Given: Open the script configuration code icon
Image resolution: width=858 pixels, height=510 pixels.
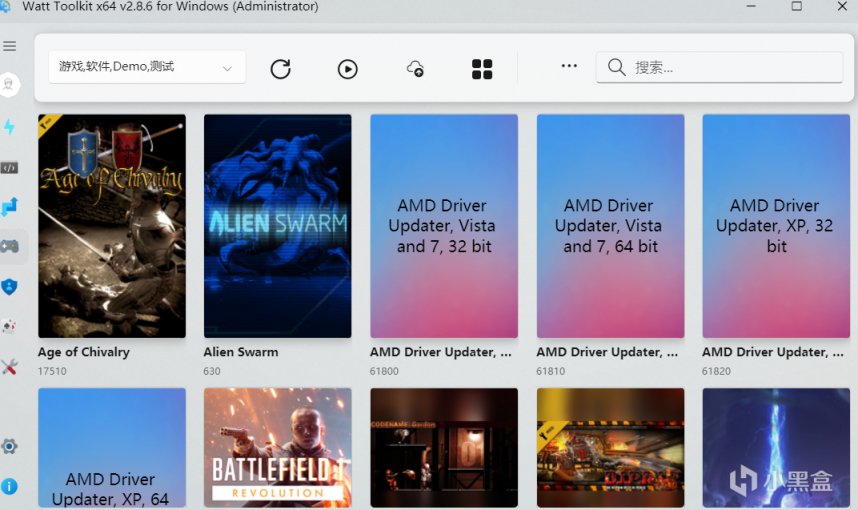Looking at the screenshot, I should (x=9, y=167).
